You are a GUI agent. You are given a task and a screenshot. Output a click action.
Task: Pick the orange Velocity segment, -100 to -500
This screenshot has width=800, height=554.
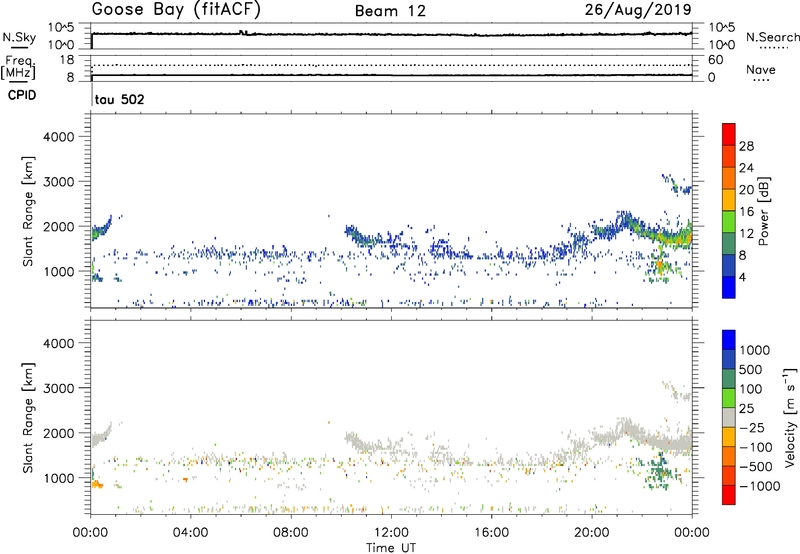pos(729,456)
